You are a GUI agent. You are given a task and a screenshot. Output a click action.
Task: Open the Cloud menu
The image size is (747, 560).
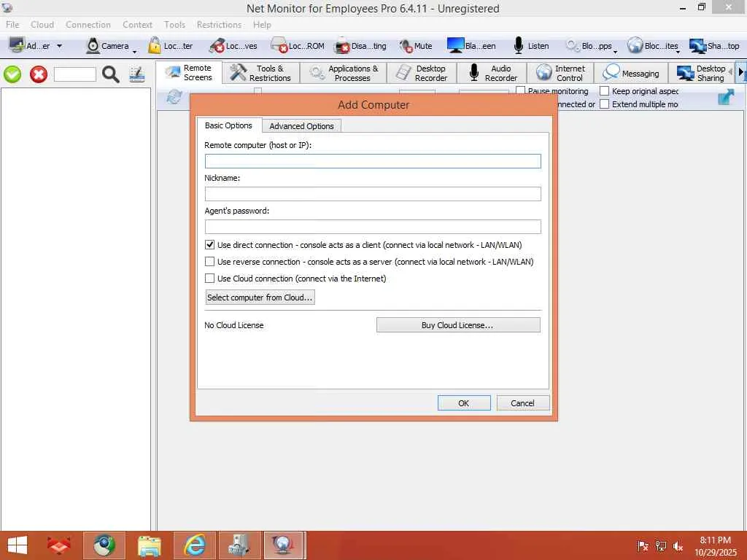(x=42, y=24)
